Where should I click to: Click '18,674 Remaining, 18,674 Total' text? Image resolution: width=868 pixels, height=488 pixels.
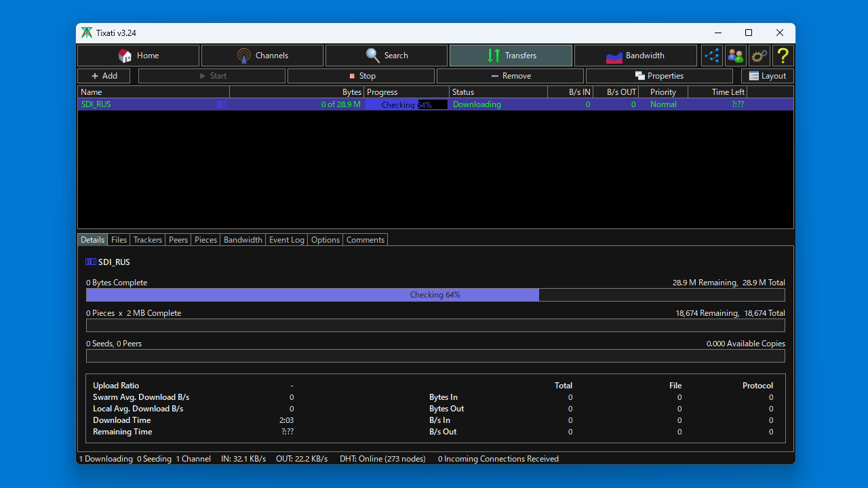pos(730,313)
